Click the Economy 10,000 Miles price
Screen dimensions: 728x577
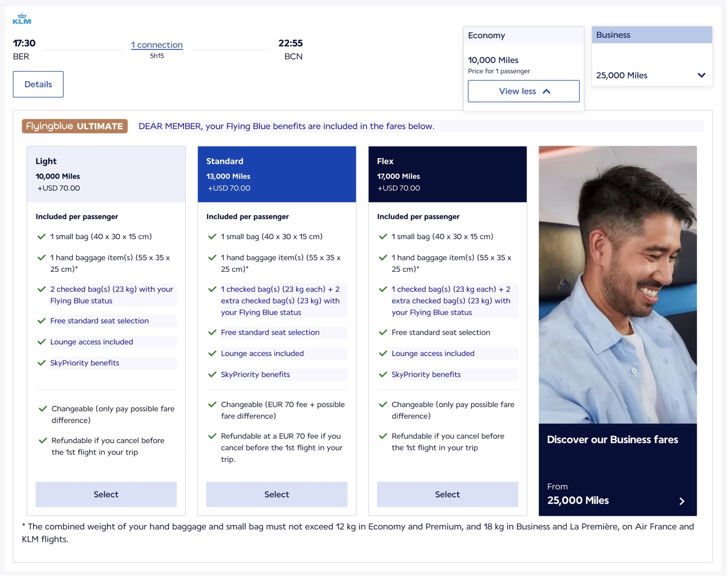(x=494, y=60)
